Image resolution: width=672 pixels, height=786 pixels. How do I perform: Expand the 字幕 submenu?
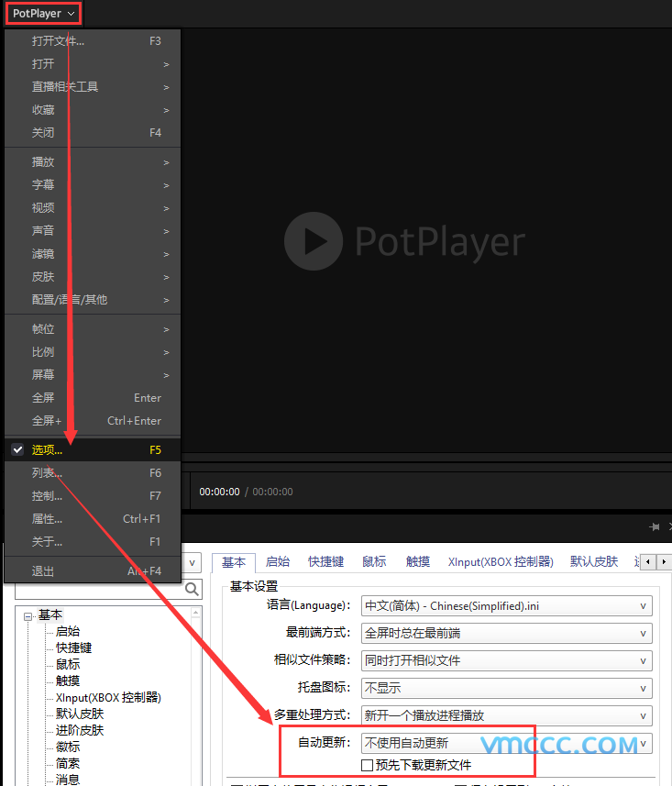pos(93,185)
